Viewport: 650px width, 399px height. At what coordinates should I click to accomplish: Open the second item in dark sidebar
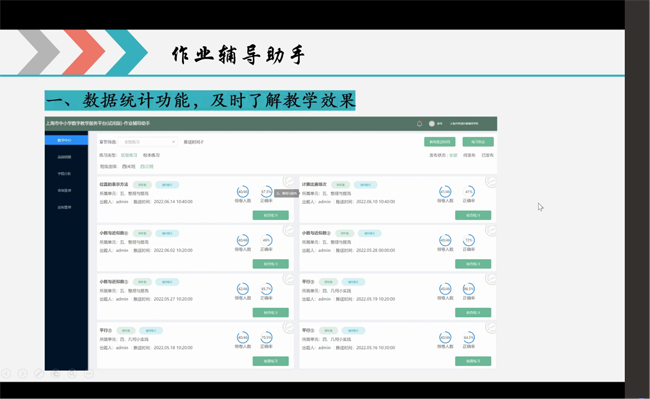[64, 157]
